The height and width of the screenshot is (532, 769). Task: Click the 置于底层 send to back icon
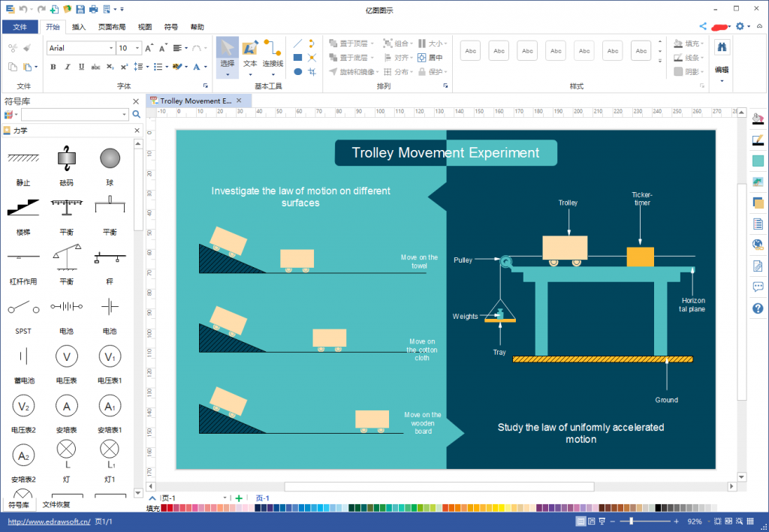pos(333,58)
